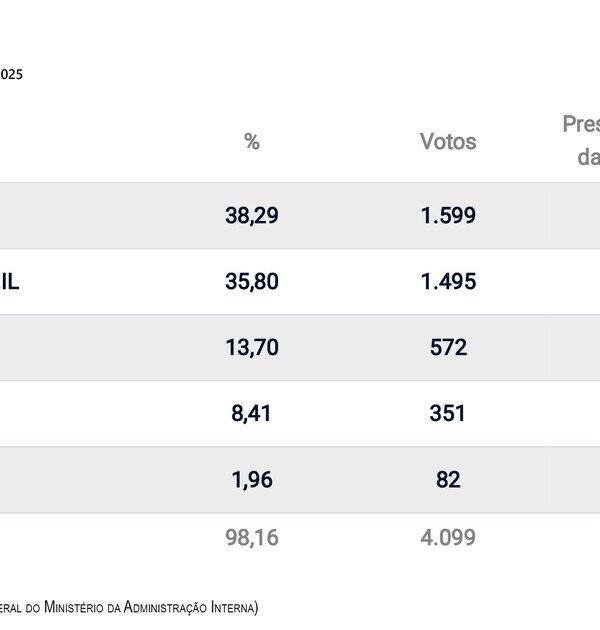Select the 572 votes cell
This screenshot has width=600, height=630.
pos(448,347)
